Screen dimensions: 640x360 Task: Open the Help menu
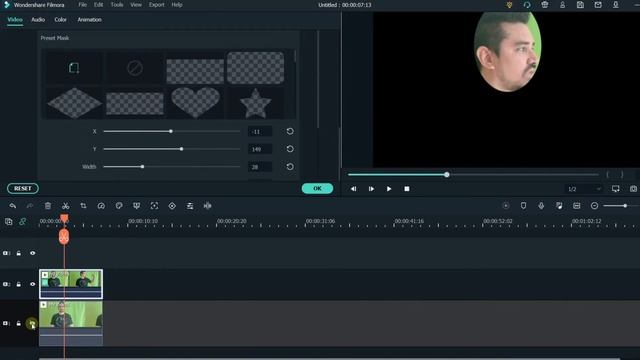(x=177, y=5)
